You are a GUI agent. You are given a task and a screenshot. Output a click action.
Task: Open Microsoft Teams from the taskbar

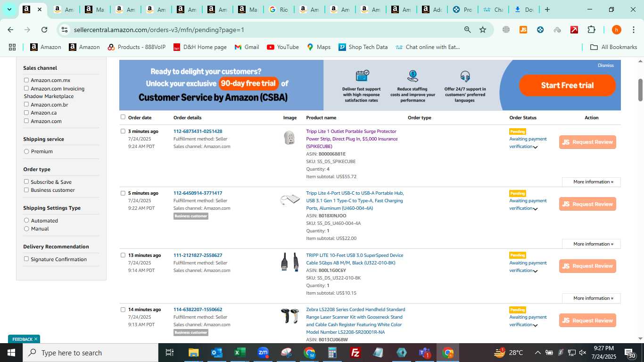click(425, 353)
